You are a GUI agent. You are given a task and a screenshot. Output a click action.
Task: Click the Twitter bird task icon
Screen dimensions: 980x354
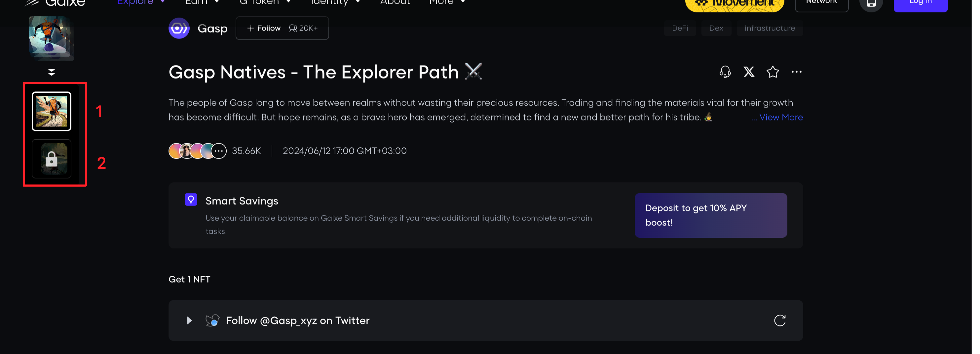coord(212,321)
